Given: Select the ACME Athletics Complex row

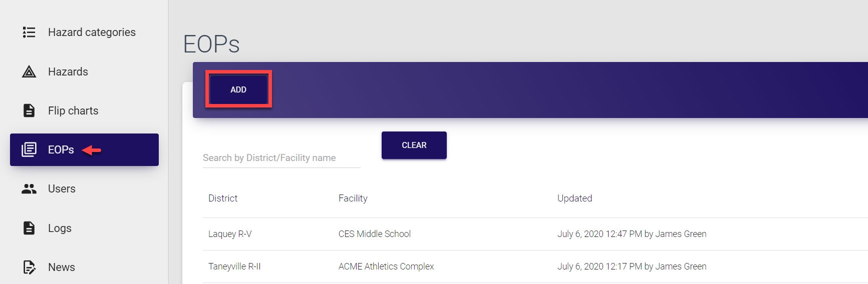Looking at the screenshot, I should click(x=386, y=266).
